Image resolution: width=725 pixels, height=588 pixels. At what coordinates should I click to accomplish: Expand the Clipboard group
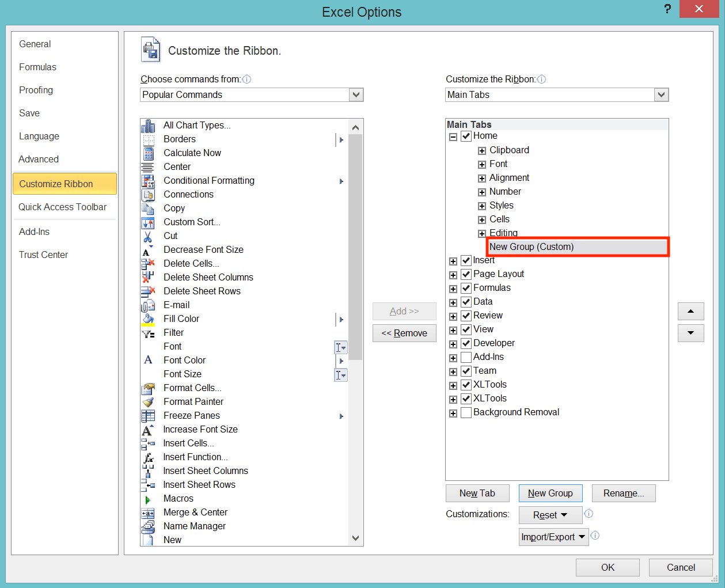pyautogui.click(x=482, y=151)
